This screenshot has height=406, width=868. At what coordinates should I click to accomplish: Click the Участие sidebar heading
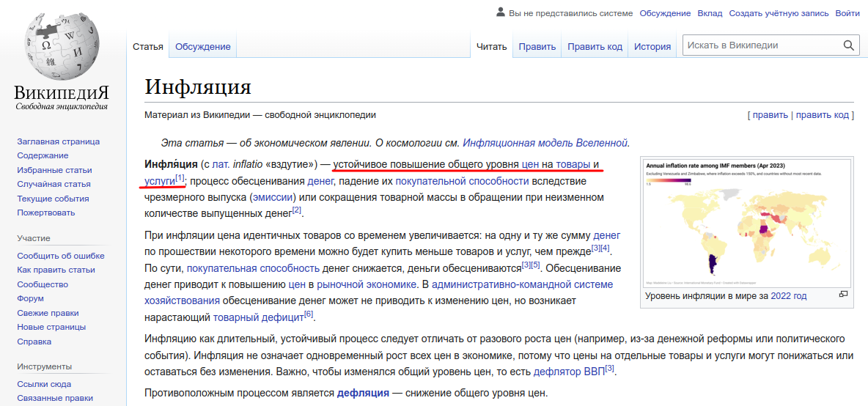click(33, 238)
